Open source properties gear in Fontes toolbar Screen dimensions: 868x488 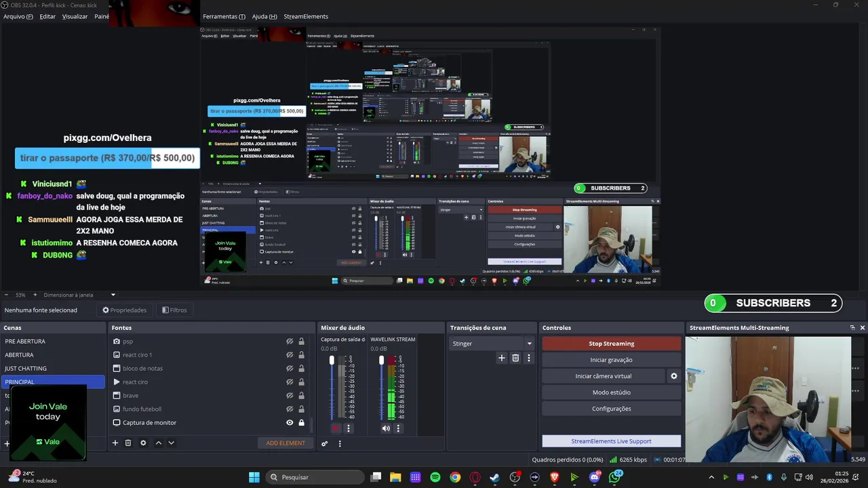tap(143, 443)
